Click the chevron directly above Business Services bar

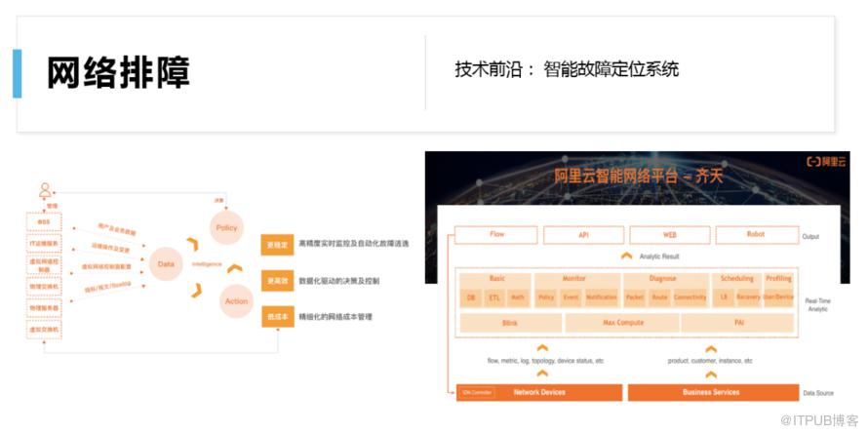[711, 375]
